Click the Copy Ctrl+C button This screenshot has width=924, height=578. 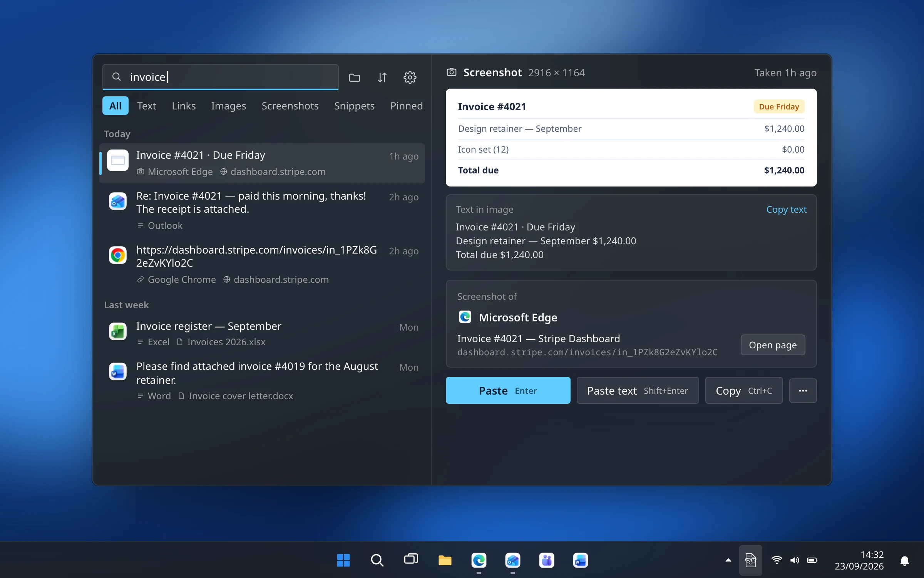coord(744,390)
